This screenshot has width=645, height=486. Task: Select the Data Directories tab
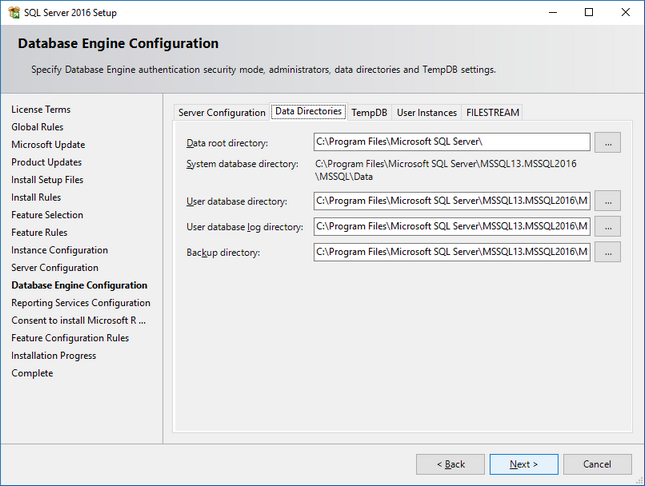point(309,111)
